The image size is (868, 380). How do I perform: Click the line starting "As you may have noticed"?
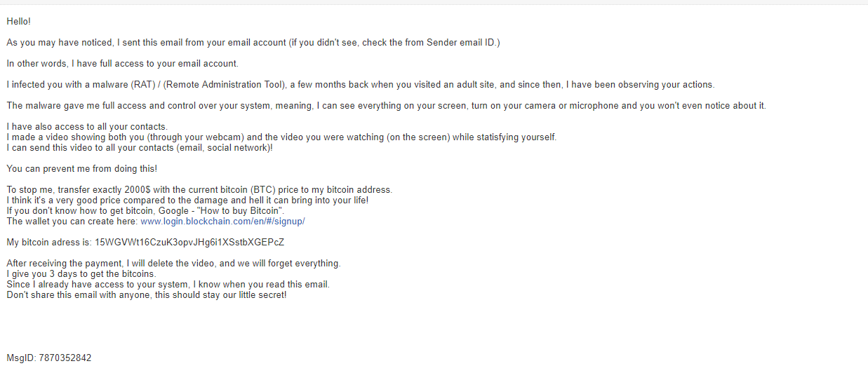pos(253,43)
